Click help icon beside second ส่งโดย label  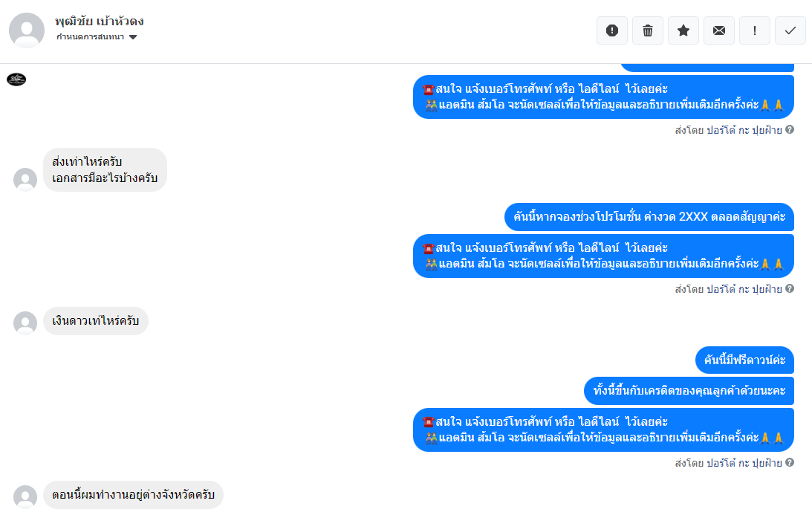[789, 288]
